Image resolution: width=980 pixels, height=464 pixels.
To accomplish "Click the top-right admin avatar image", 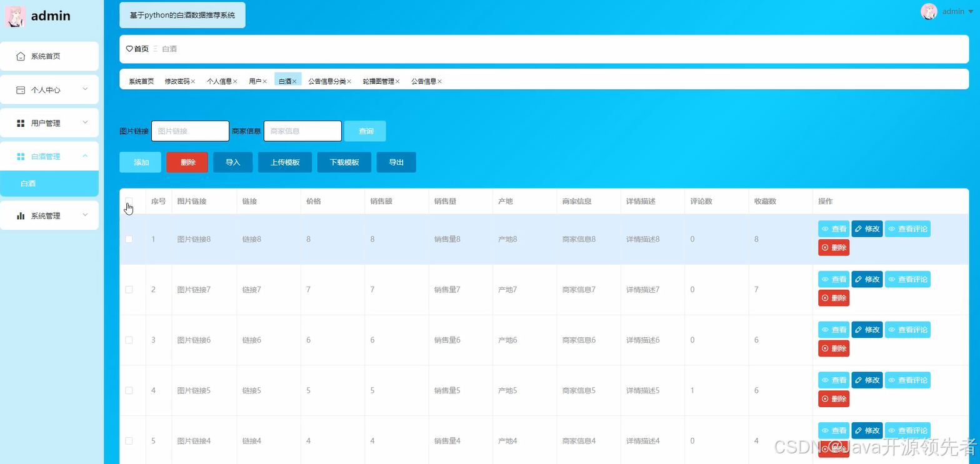I will point(929,11).
